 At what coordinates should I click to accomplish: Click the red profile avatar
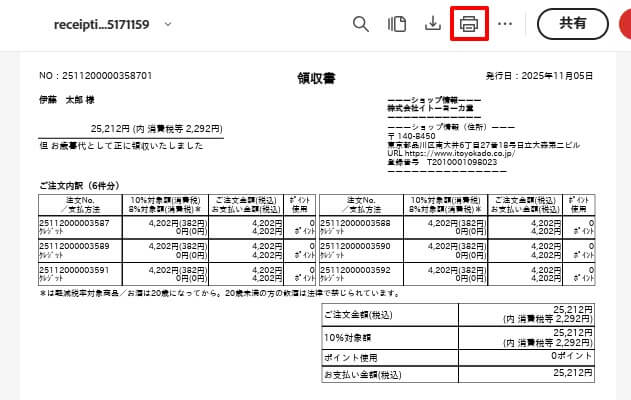(x=624, y=23)
